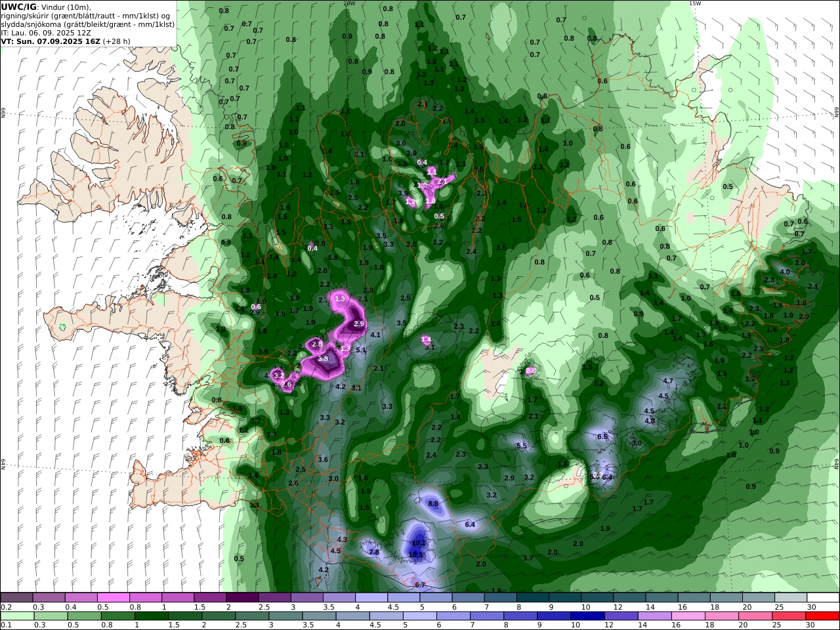840x630 pixels.
Task: Click the snow legend swatch between 0.2 and 0.3
Action: (16, 597)
